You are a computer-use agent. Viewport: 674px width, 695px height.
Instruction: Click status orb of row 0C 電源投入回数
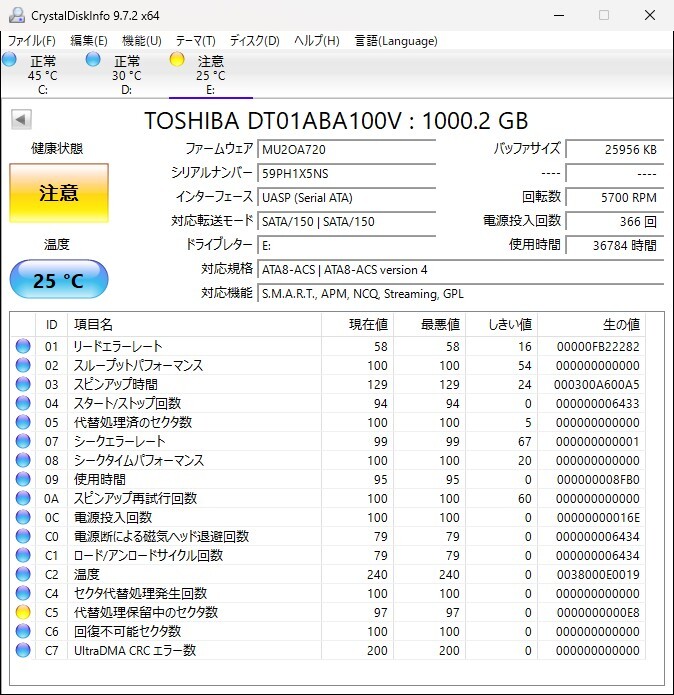pyautogui.click(x=23, y=517)
